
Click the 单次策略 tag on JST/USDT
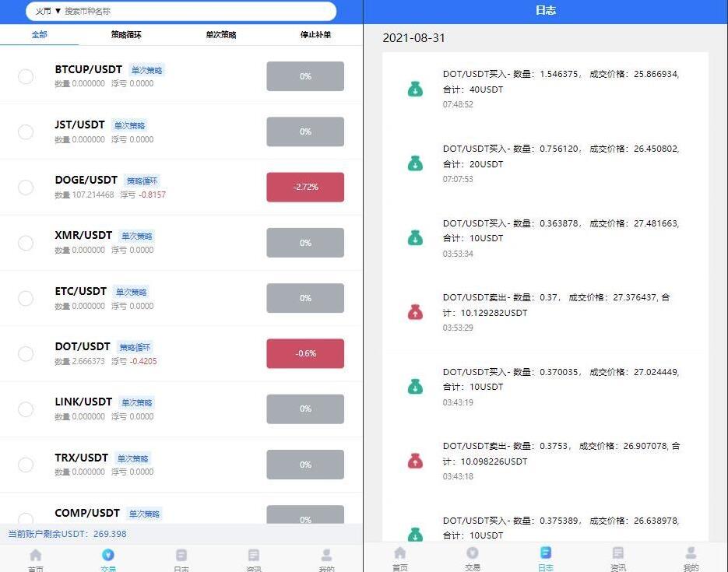click(x=129, y=125)
